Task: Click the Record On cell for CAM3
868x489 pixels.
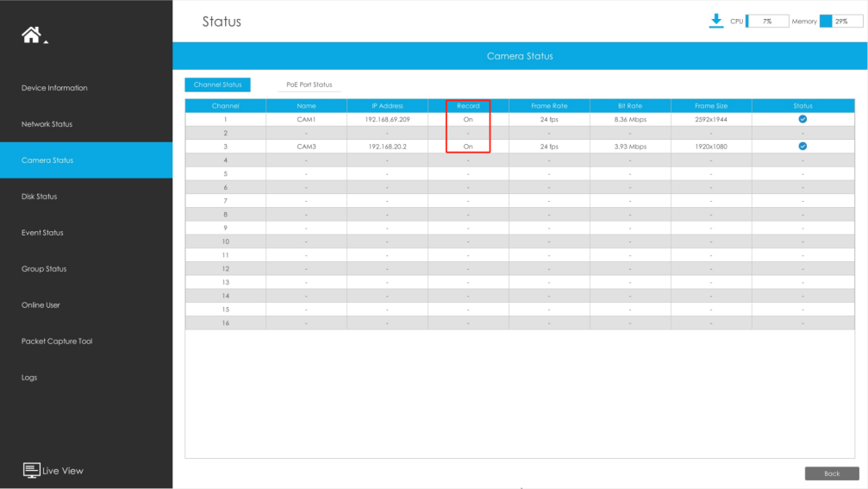Action: 468,147
